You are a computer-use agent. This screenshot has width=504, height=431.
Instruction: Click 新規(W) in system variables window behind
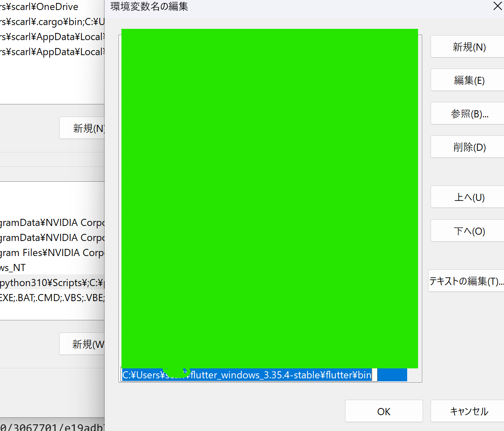[82, 344]
